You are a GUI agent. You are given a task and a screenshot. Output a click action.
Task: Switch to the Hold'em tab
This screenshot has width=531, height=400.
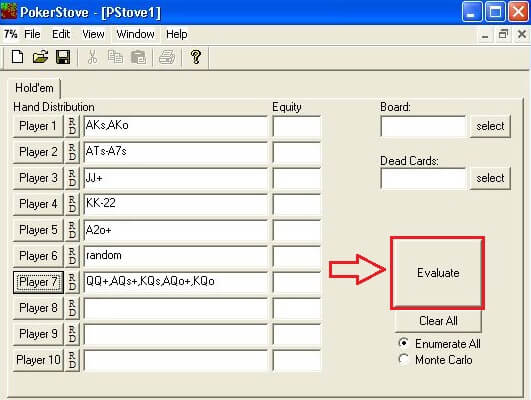point(34,88)
